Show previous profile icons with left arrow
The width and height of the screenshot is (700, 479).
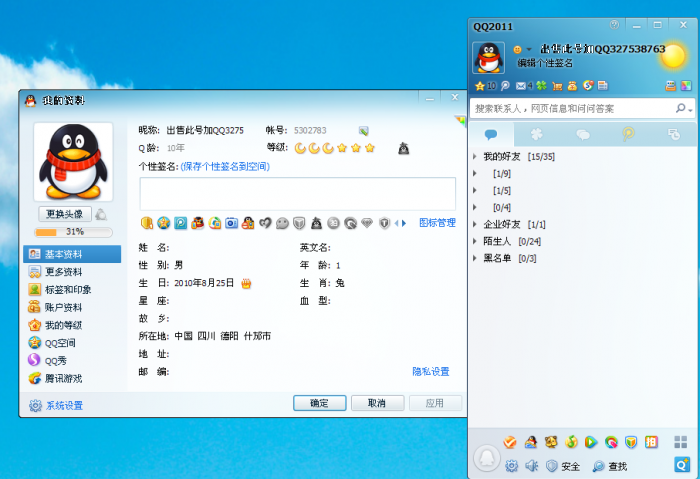coord(396,223)
